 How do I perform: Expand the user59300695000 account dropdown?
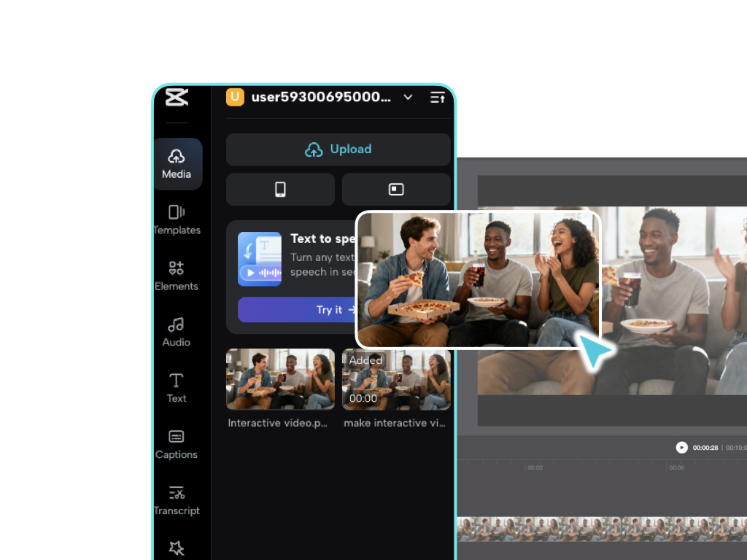click(408, 97)
